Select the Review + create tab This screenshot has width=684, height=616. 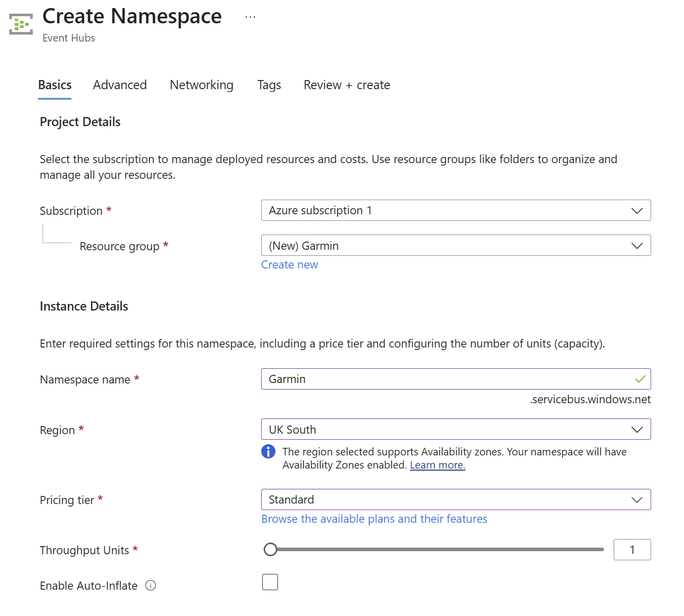347,85
